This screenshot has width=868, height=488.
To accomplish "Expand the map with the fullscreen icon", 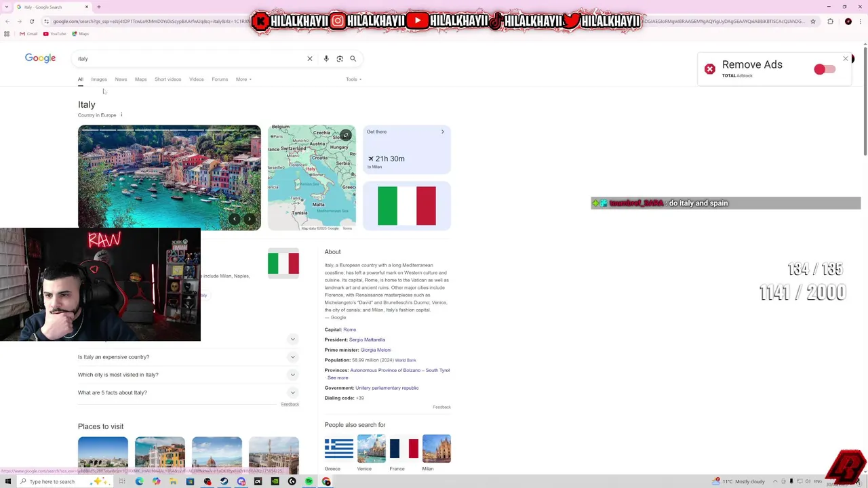I will [x=346, y=135].
